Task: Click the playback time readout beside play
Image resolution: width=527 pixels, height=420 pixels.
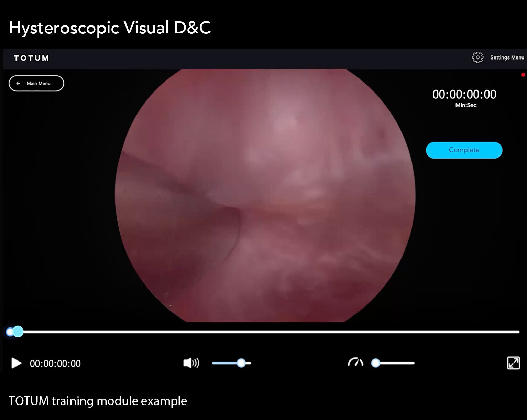Action: (x=55, y=364)
